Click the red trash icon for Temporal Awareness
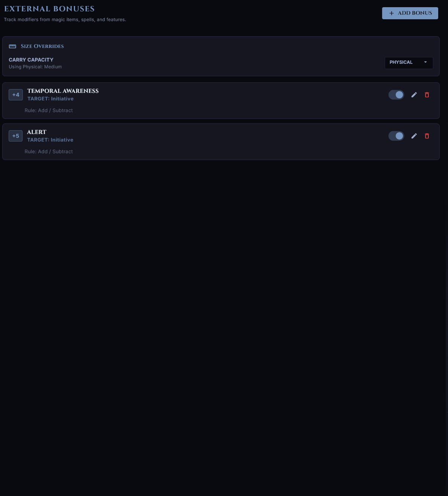This screenshot has width=448, height=496. click(427, 95)
